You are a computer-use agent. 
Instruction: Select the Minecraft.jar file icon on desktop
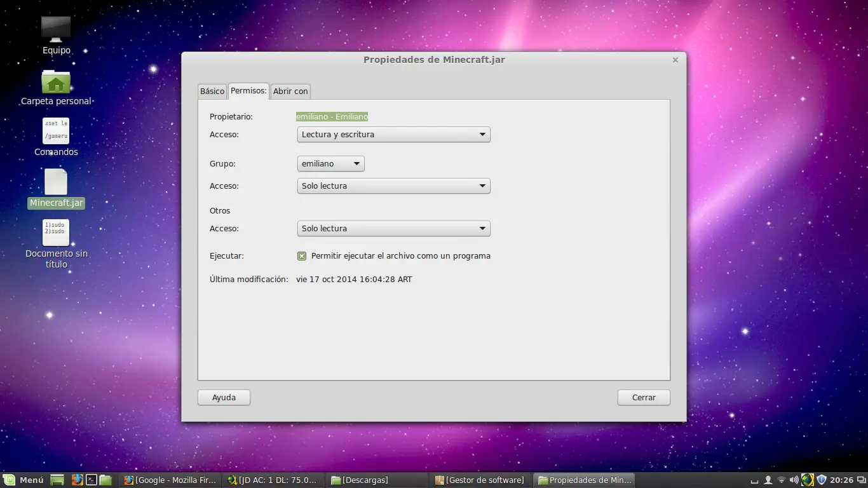[x=56, y=182]
